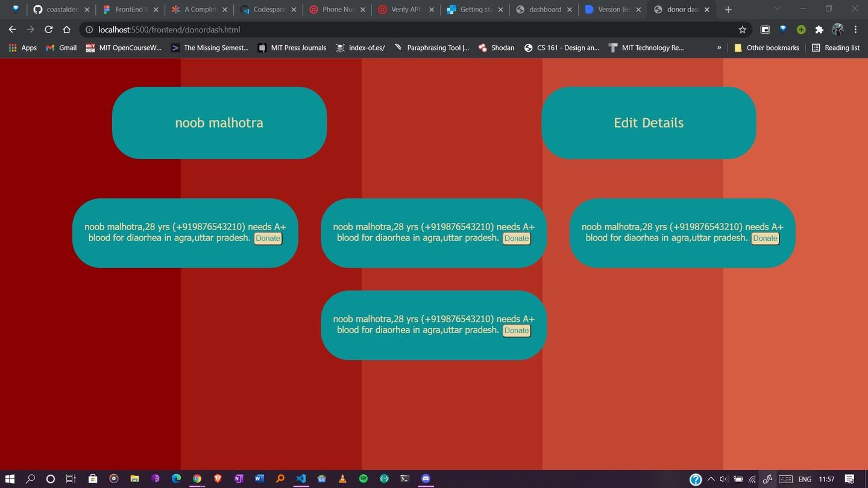Open the Apps bookmarks shortcut
The image size is (868, 488).
point(22,48)
